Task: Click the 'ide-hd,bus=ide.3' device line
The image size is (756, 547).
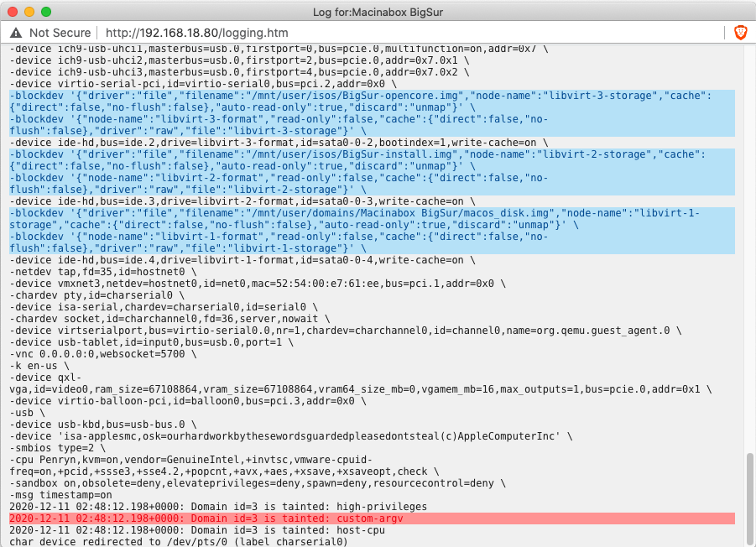Action: coord(242,201)
